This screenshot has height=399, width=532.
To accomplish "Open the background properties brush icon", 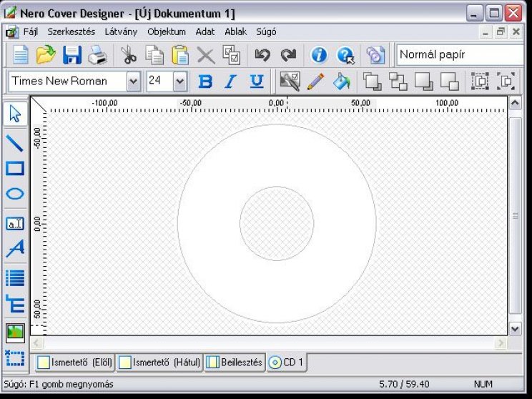I will [290, 82].
